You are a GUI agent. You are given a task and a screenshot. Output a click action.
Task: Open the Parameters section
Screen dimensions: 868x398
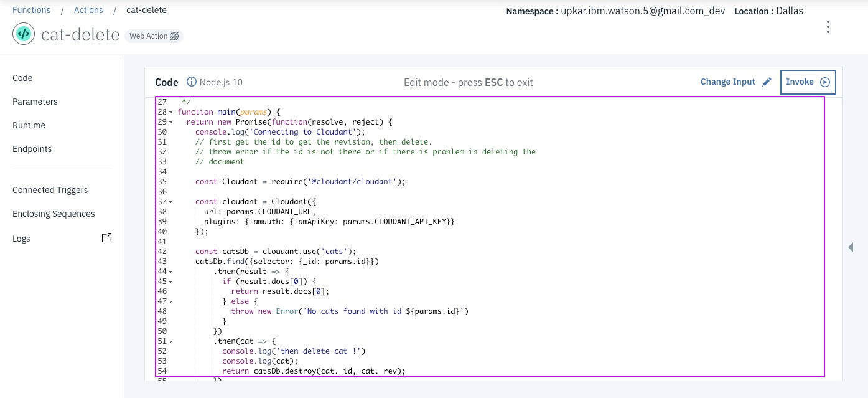click(x=35, y=102)
